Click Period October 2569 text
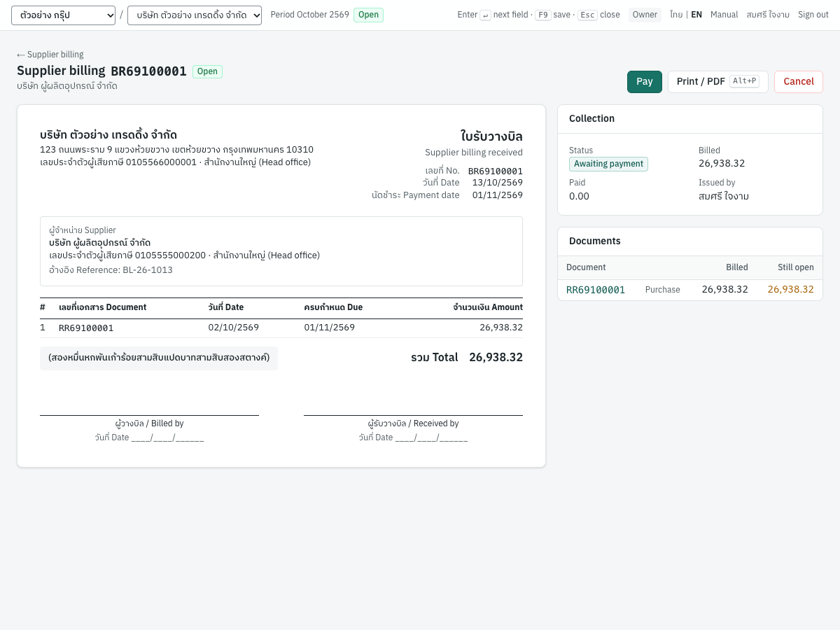Image resolution: width=840 pixels, height=630 pixels. point(309,15)
